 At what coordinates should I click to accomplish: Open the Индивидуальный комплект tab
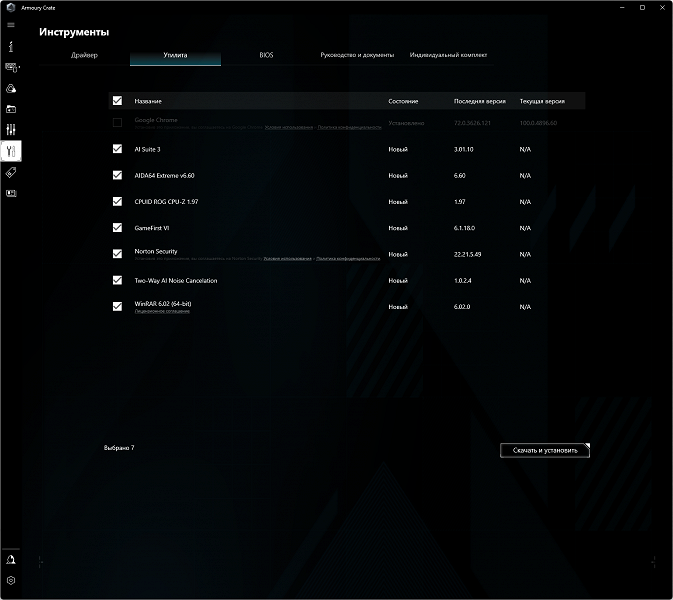tap(448, 55)
